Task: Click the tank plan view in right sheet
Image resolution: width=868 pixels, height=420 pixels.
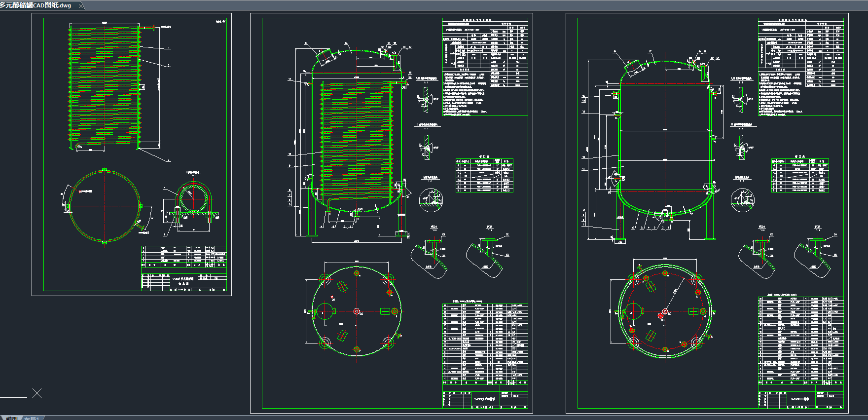Action: click(x=665, y=311)
